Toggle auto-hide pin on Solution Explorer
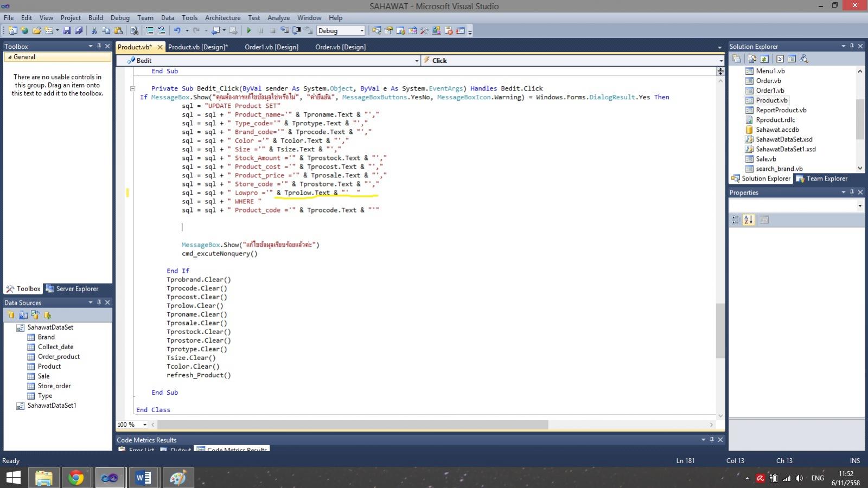The height and width of the screenshot is (488, 868). 852,46
